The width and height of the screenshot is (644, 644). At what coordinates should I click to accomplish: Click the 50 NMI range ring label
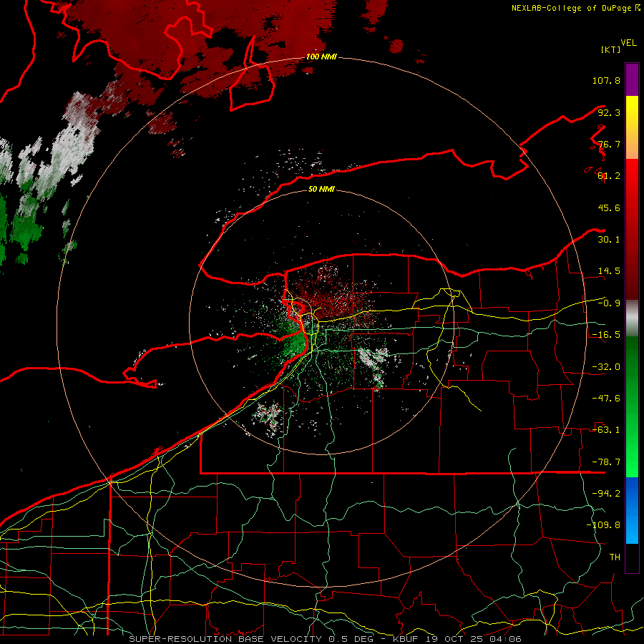321,190
